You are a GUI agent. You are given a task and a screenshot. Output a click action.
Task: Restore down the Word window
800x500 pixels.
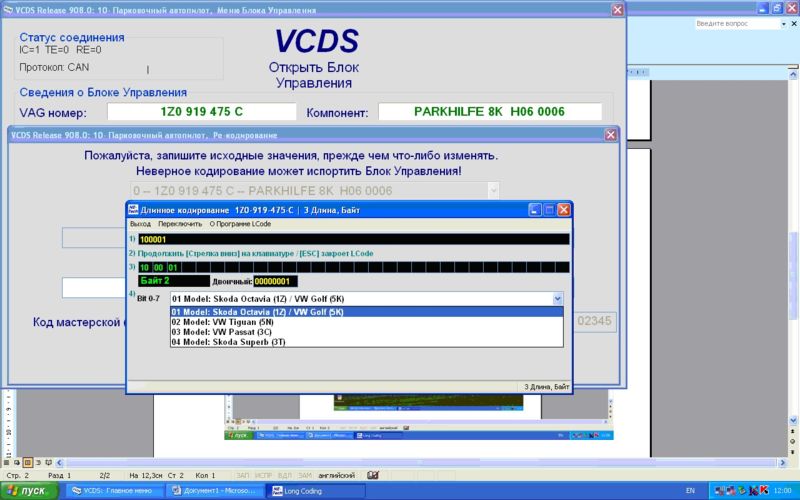[777, 8]
